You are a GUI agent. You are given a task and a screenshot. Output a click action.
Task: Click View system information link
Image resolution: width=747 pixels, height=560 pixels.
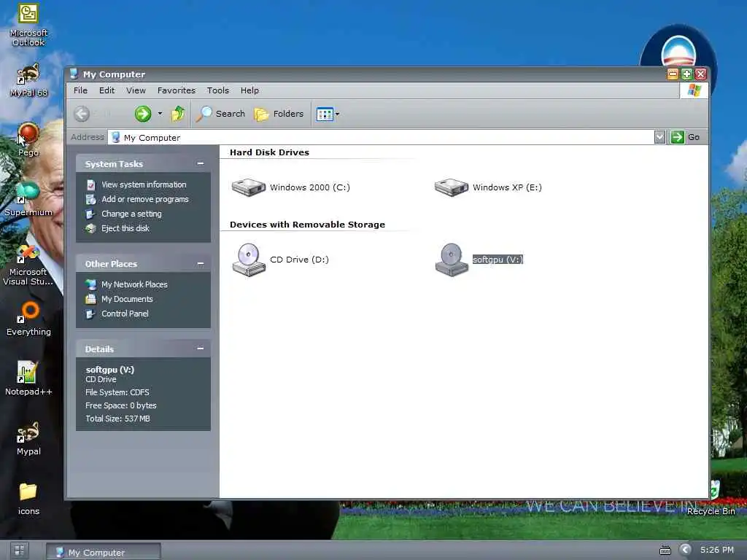144,184
